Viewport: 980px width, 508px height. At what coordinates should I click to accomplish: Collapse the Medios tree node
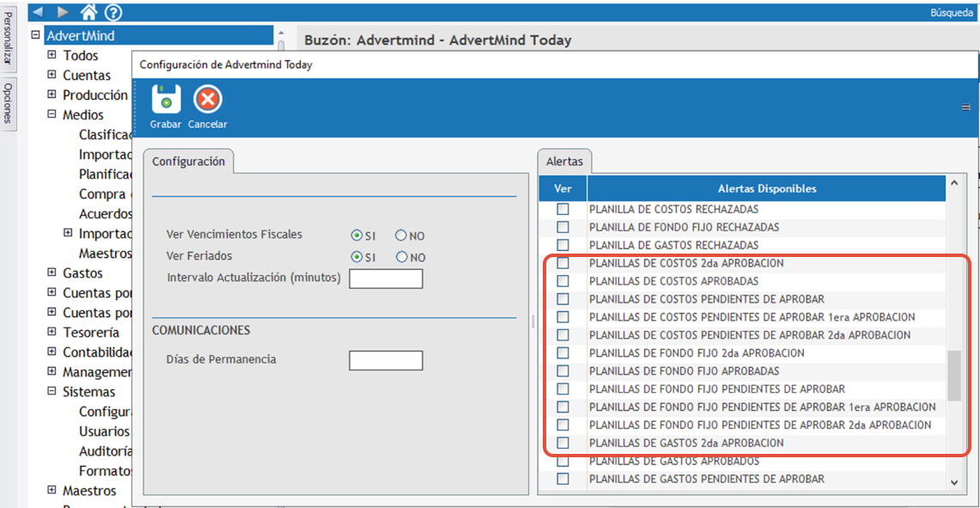click(52, 114)
